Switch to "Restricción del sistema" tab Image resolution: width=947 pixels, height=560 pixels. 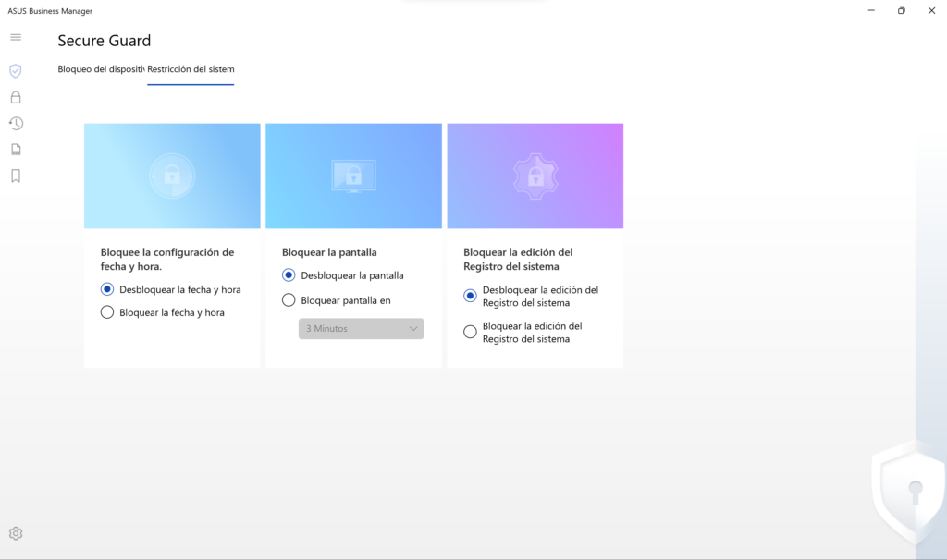click(191, 69)
